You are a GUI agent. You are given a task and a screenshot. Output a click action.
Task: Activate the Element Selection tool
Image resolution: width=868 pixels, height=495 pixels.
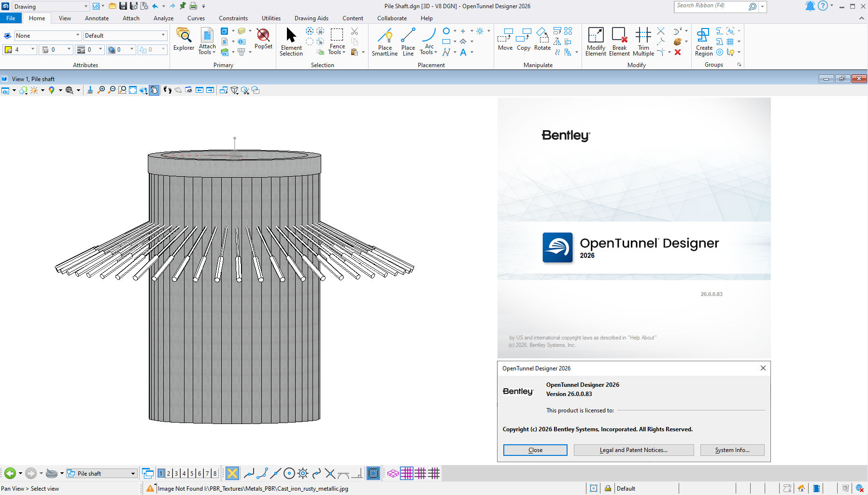[x=291, y=42]
